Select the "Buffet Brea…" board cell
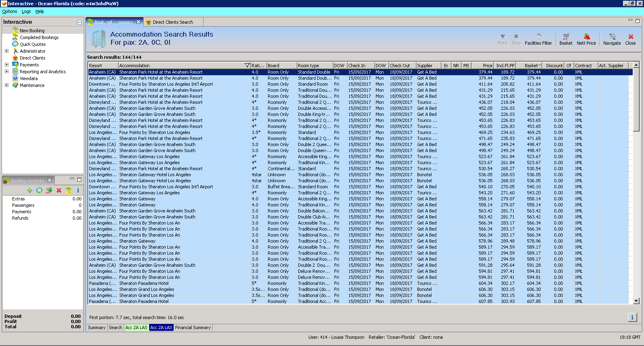Image resolution: width=644 pixels, height=346 pixels. (x=281, y=187)
